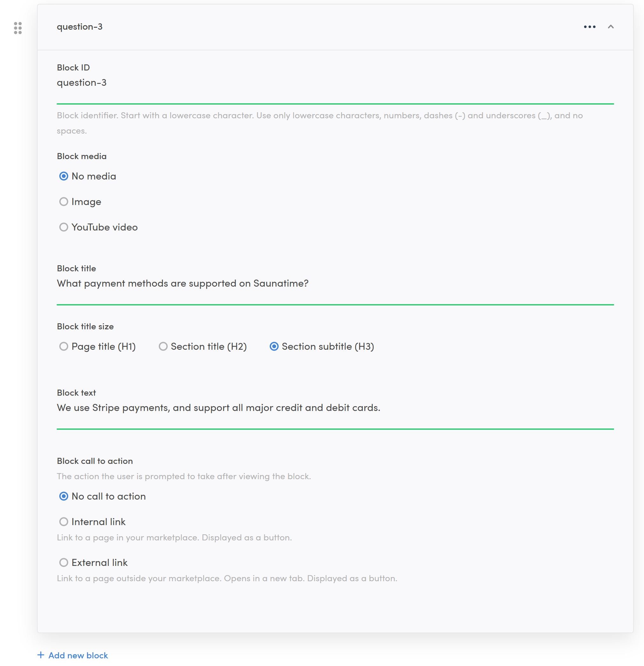The width and height of the screenshot is (644, 666).
Task: Click the question-3 block header title
Action: click(x=79, y=27)
